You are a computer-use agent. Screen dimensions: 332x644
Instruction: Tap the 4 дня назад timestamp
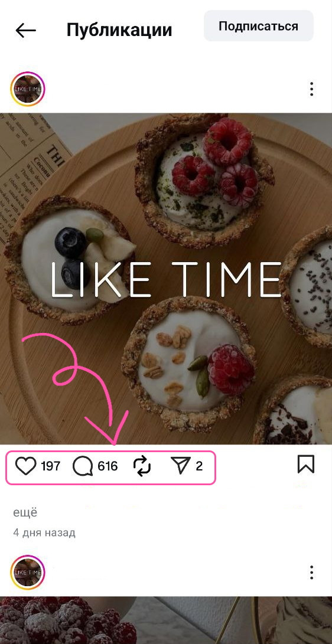coord(44,533)
